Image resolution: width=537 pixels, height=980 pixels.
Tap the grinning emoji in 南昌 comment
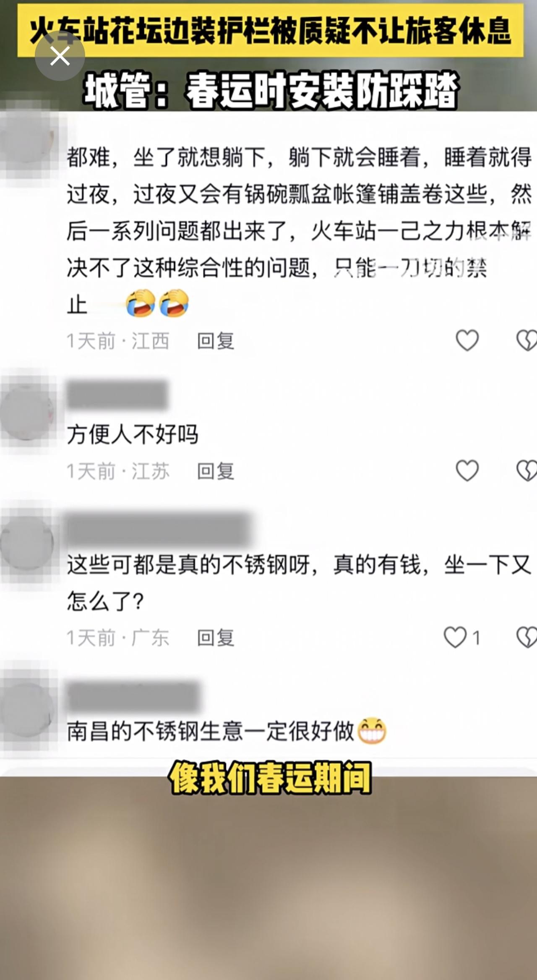[372, 731]
